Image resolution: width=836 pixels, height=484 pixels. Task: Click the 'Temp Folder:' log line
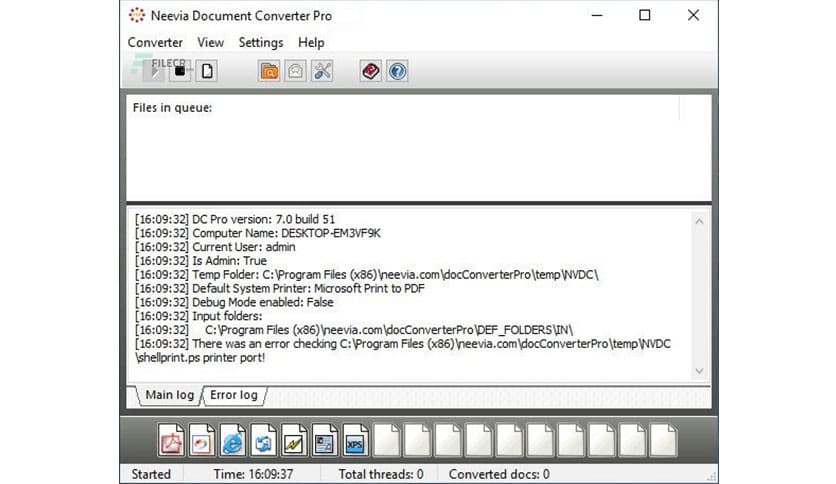(367, 275)
